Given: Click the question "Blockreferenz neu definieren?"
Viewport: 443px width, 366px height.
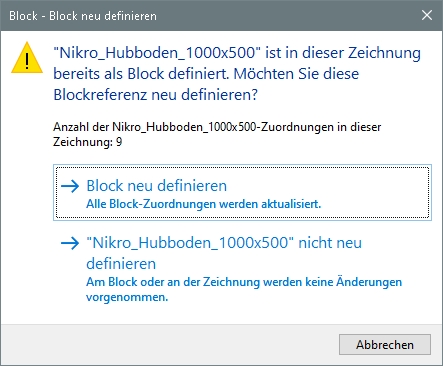Looking at the screenshot, I should (156, 95).
